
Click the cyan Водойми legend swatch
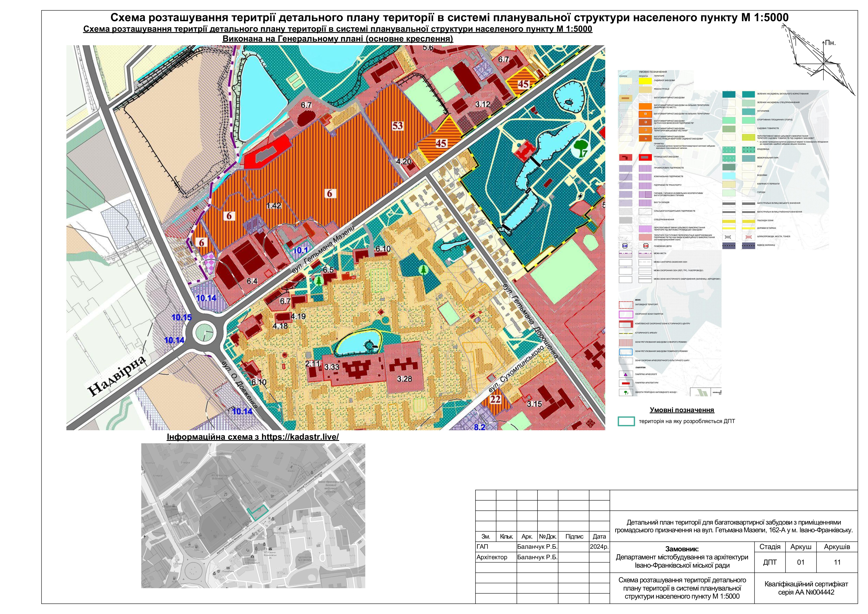[729, 175]
